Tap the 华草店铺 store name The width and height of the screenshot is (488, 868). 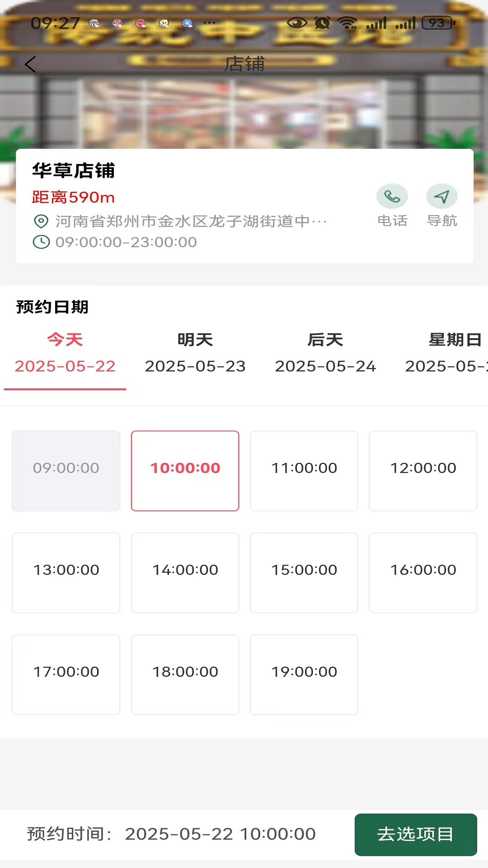pos(74,171)
